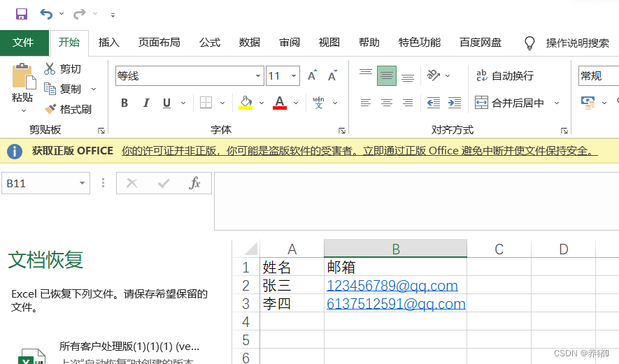Viewport: 619px width, 364px height.
Task: Open the 剪贴板 dialog launcher
Action: click(101, 131)
